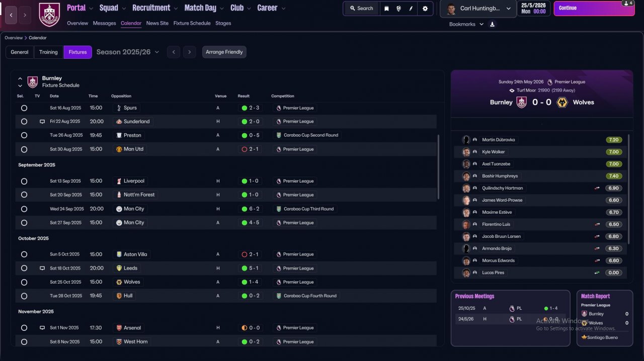
Task: Click the Aston Villa club badge
Action: click(119, 254)
